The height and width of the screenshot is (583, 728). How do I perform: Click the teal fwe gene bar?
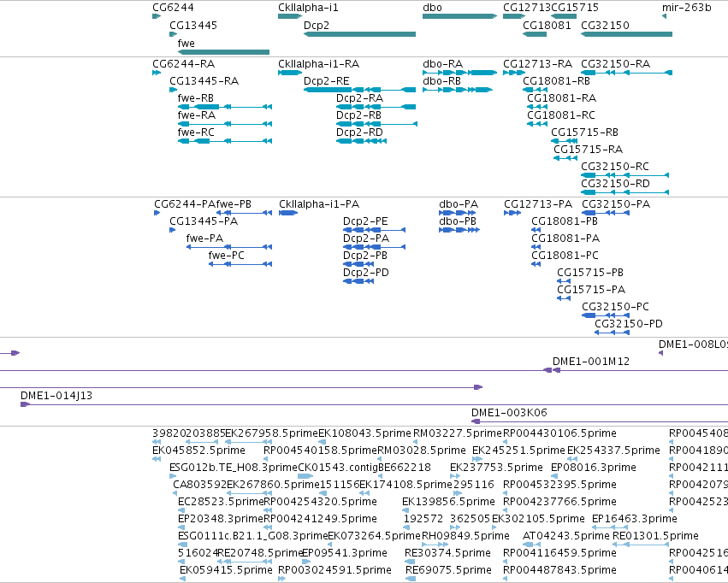[223, 52]
